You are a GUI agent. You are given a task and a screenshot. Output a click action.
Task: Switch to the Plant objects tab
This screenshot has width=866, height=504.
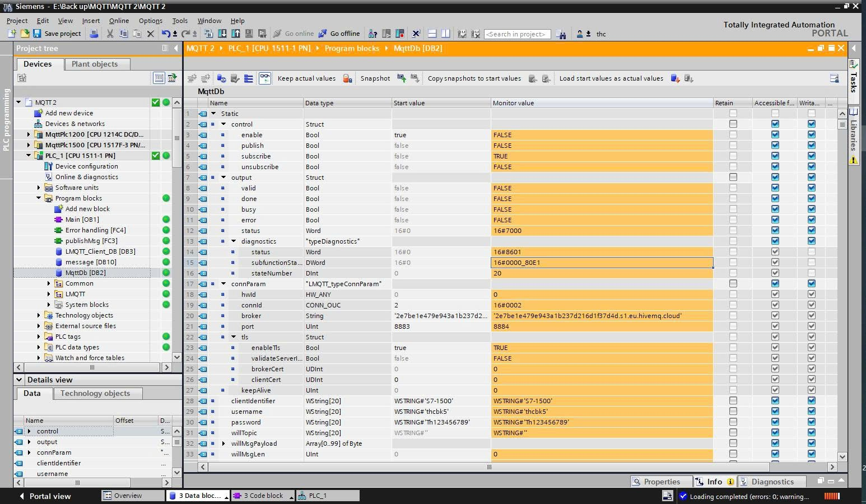95,64
